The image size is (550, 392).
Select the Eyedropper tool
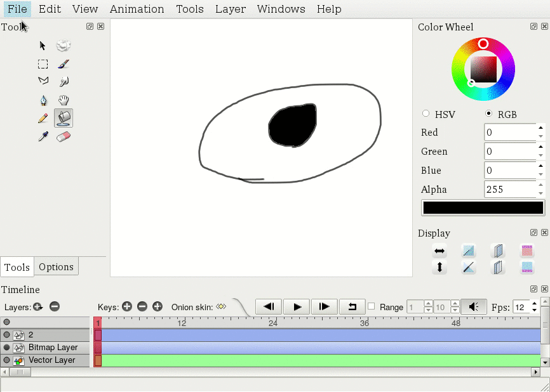click(x=43, y=136)
